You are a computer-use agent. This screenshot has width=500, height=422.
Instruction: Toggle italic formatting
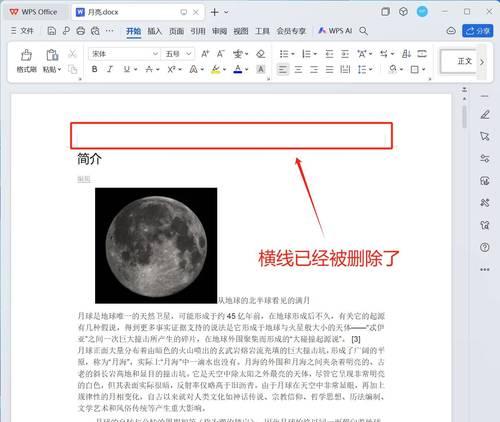pos(110,69)
